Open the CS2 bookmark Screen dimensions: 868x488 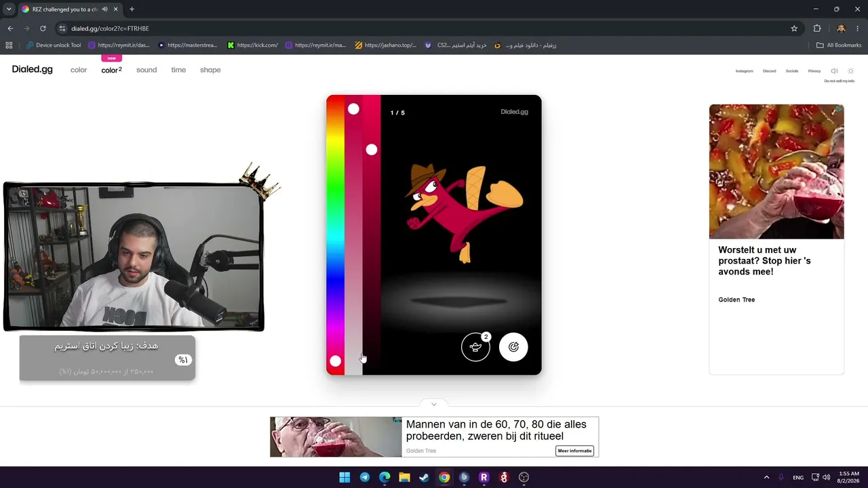[x=456, y=45]
